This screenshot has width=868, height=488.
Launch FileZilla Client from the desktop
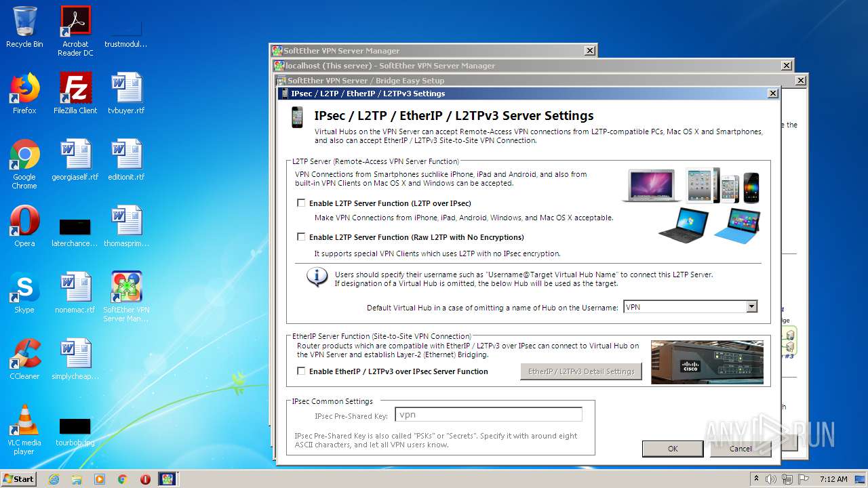pos(75,94)
